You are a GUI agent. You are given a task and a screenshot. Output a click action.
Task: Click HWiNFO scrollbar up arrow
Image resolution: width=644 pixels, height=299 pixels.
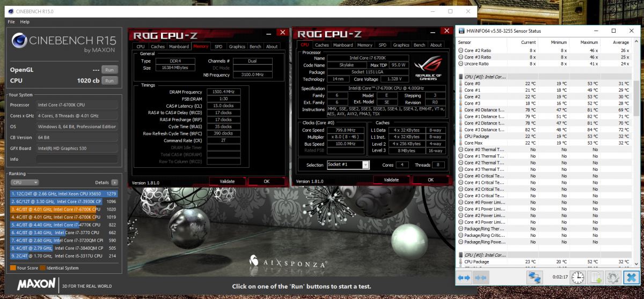pos(637,42)
